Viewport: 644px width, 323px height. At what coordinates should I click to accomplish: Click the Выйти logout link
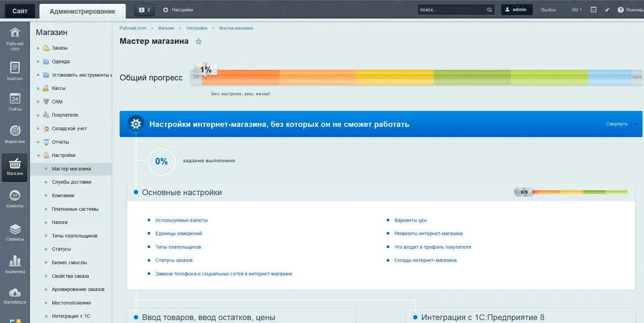[x=548, y=10]
